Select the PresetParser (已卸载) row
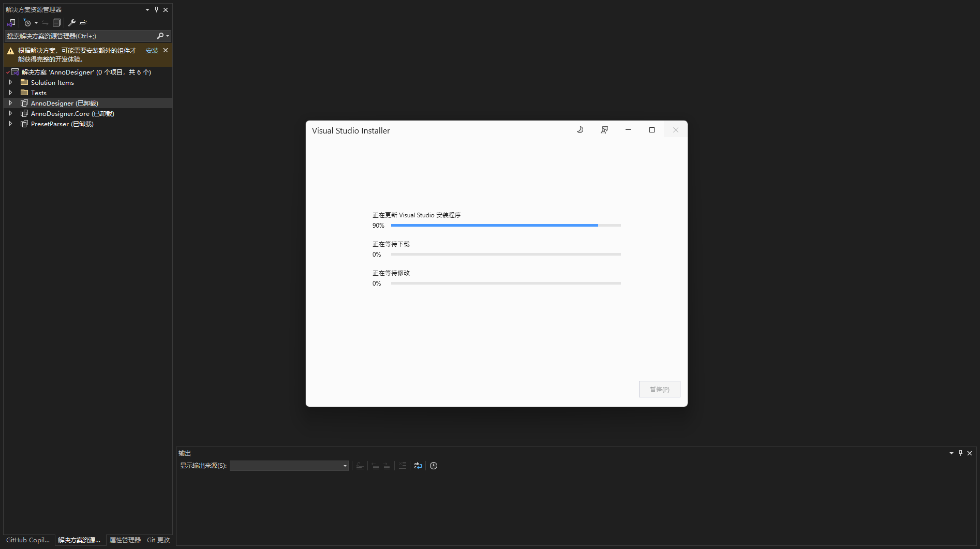980x549 pixels. tap(87, 124)
